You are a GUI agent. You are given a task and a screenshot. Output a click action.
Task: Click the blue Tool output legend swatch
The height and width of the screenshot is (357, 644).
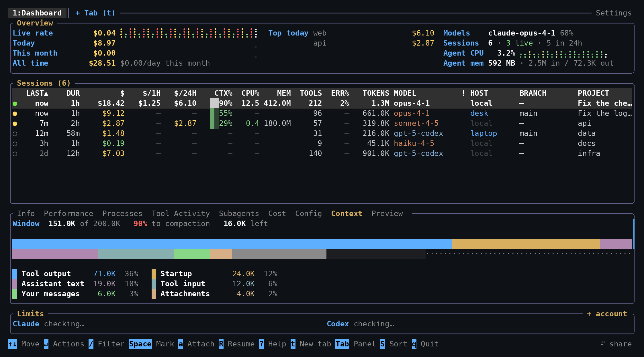(15, 274)
